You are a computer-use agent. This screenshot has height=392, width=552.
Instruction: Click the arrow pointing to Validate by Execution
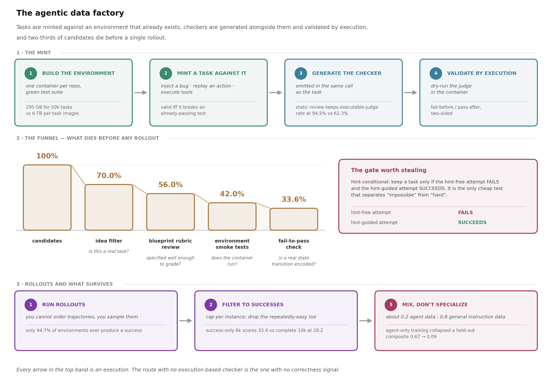click(x=411, y=93)
